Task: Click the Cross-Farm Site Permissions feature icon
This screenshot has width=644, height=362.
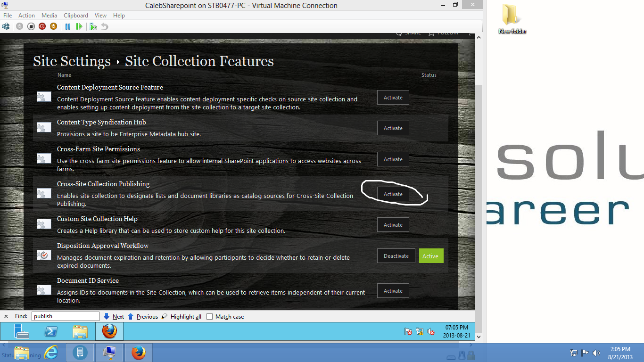Action: pos(44,159)
